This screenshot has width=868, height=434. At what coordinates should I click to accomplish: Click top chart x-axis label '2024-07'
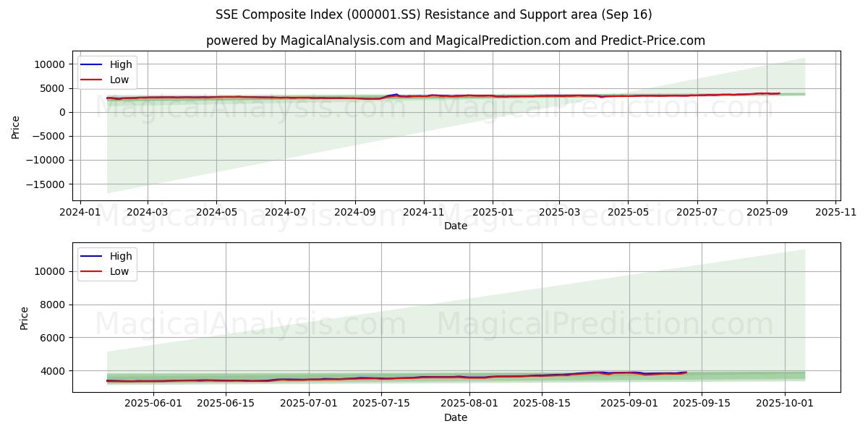pyautogui.click(x=285, y=213)
